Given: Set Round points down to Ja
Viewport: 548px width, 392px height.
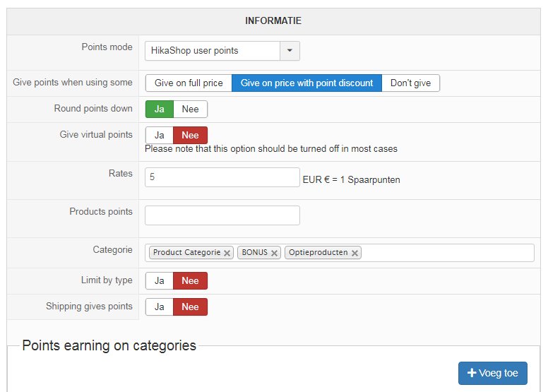Looking at the screenshot, I should pos(160,109).
